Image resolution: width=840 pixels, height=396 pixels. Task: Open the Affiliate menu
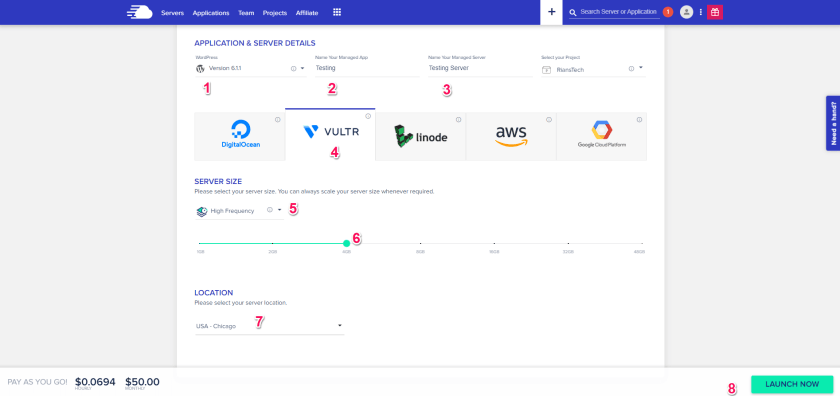307,13
